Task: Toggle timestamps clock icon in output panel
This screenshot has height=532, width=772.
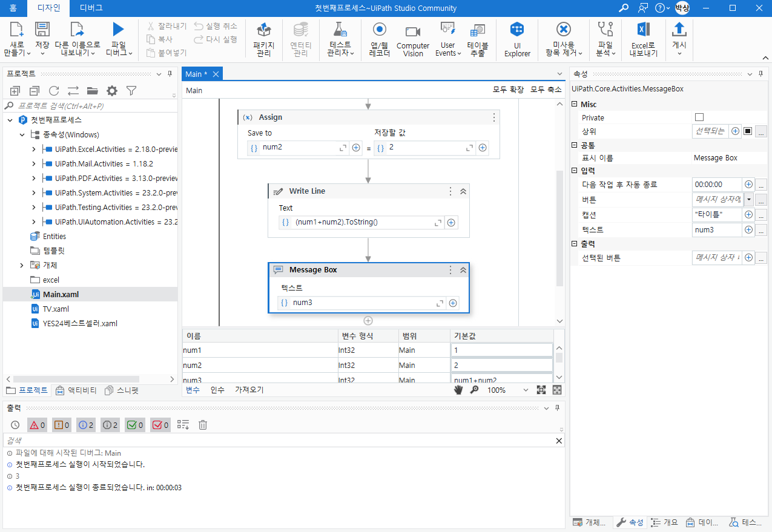Action: 15,425
